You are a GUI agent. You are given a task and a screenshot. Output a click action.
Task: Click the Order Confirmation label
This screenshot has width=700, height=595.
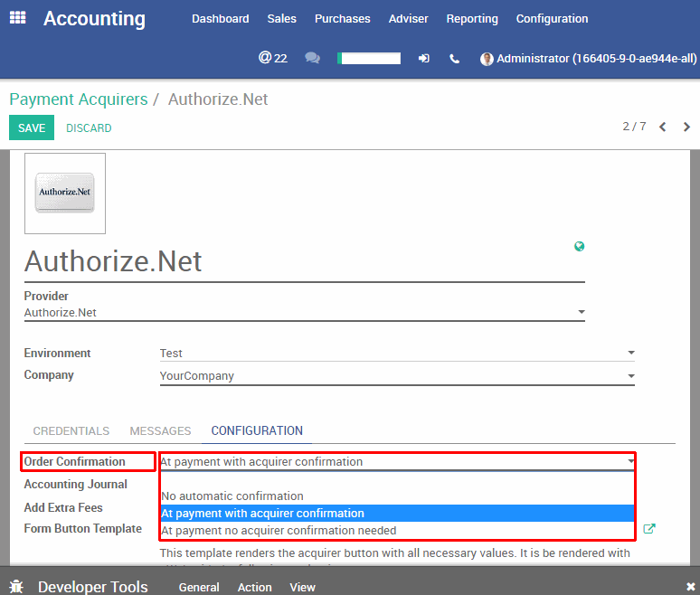point(74,461)
